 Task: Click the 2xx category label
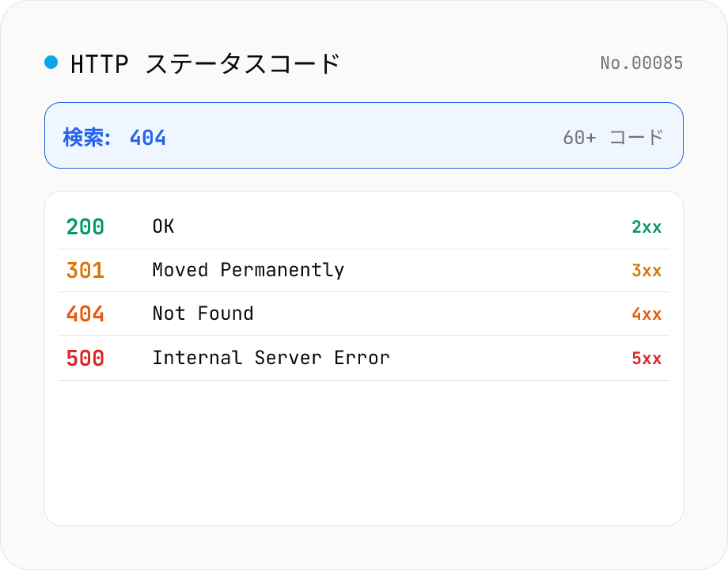646,227
